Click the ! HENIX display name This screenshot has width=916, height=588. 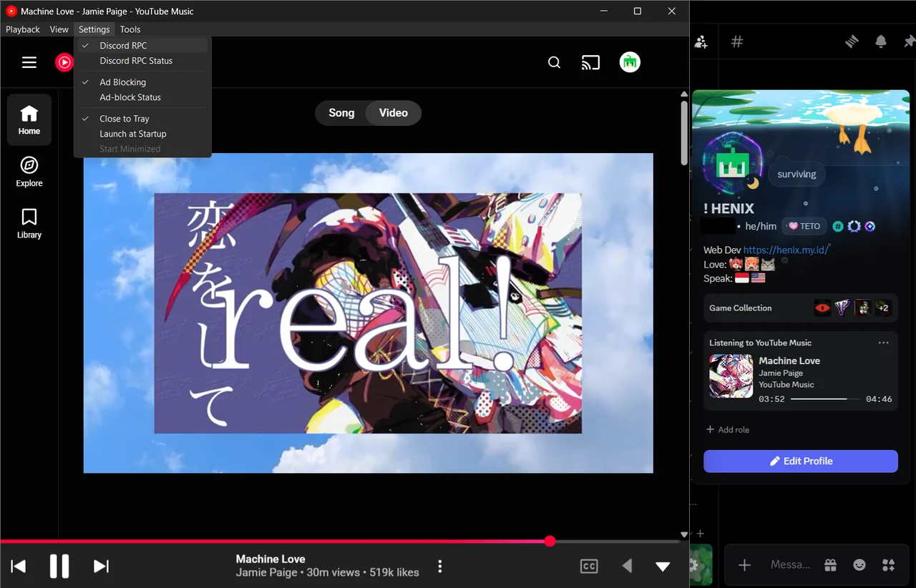[729, 208]
